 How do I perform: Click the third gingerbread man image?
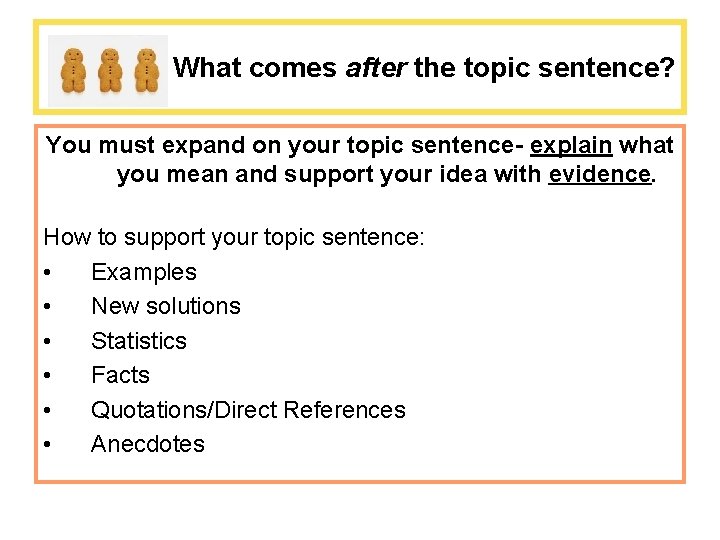(x=146, y=70)
